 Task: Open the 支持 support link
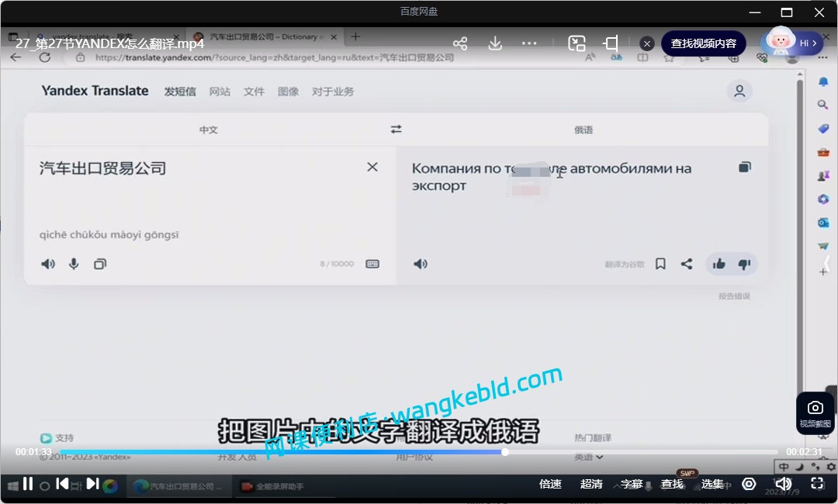click(x=57, y=438)
